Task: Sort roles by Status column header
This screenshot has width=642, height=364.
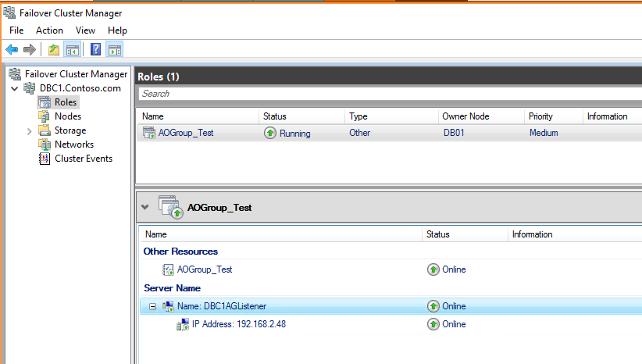Action: [x=275, y=116]
